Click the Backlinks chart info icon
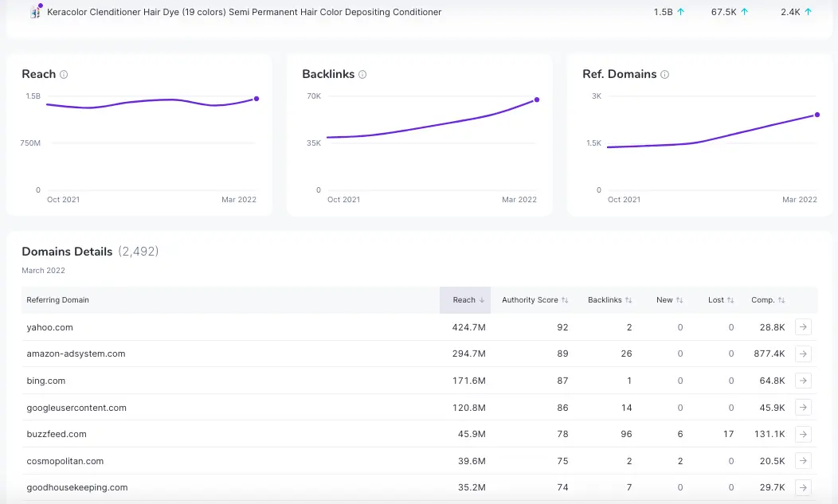Image resolution: width=838 pixels, height=504 pixels. pos(362,75)
